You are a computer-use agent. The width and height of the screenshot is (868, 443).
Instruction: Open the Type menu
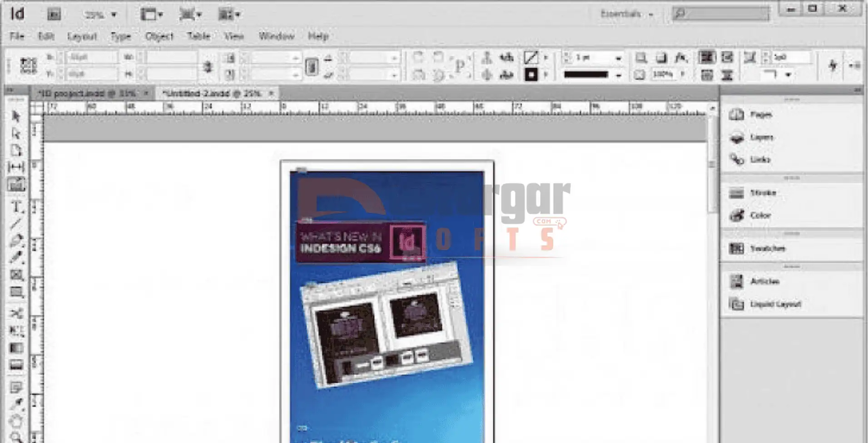(x=121, y=36)
